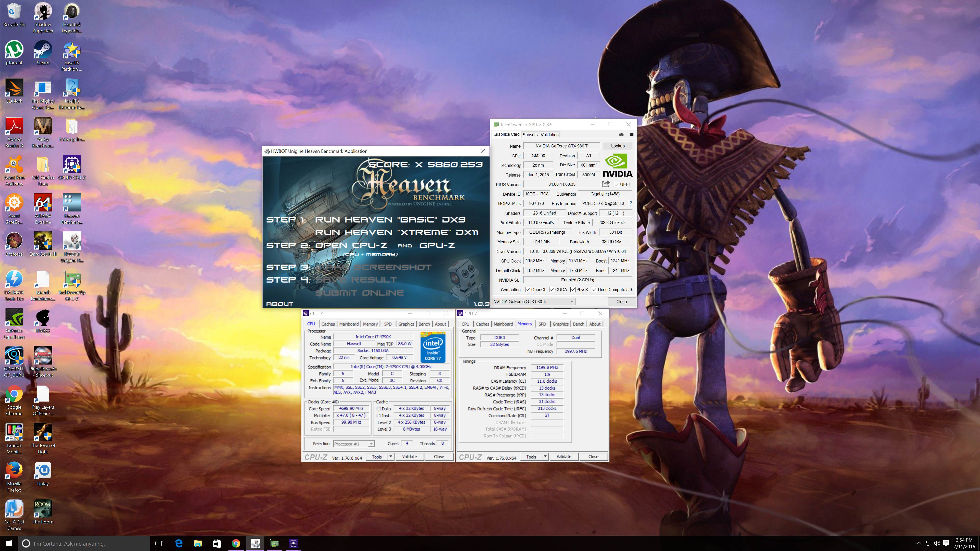Select the Uplay desktop shortcut

tap(43, 474)
